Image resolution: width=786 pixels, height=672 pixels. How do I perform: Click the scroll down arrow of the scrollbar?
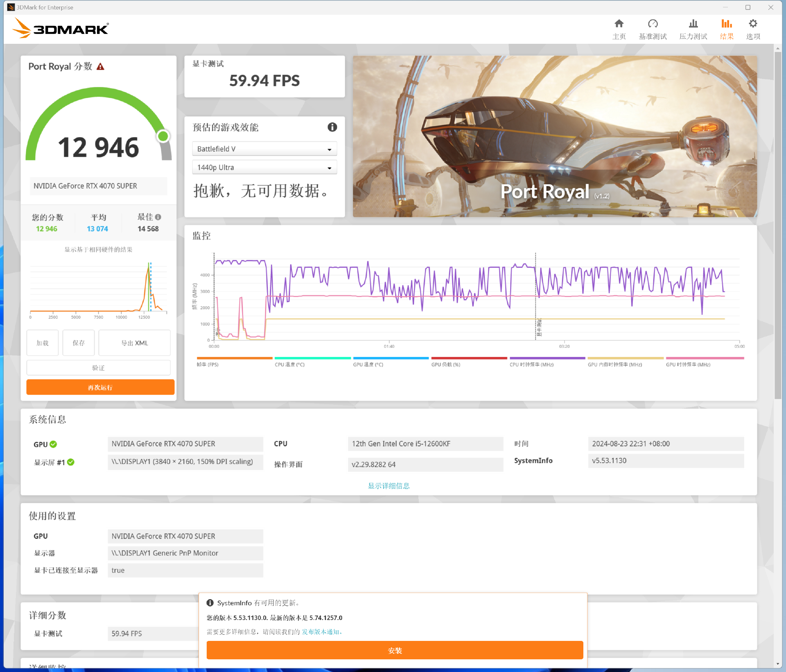coord(778,664)
